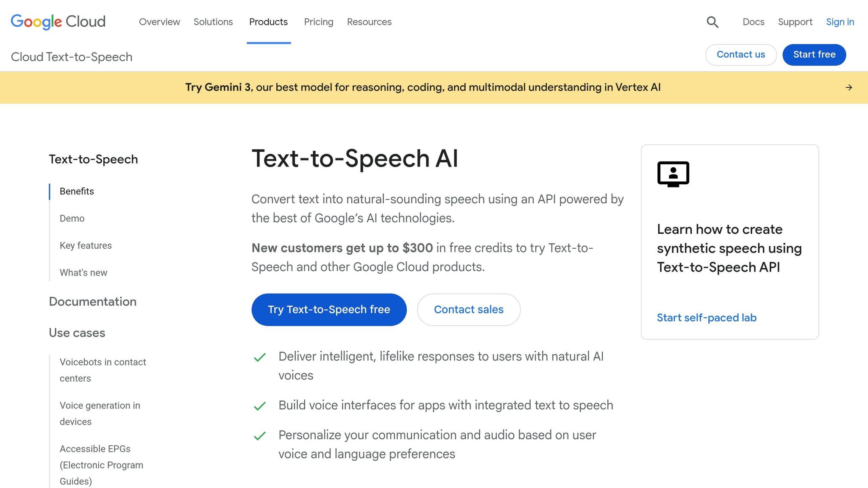Click the Google Cloud logo
868x488 pixels.
click(58, 22)
